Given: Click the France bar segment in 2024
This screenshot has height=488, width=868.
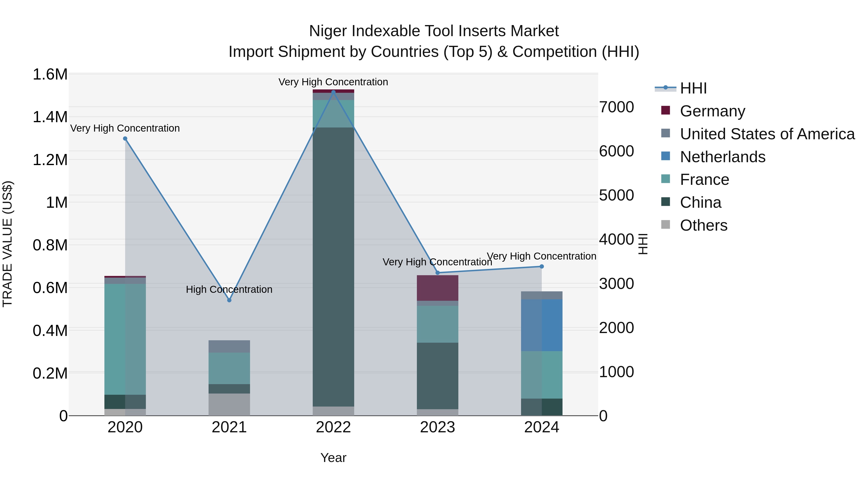Looking at the screenshot, I should tap(542, 375).
